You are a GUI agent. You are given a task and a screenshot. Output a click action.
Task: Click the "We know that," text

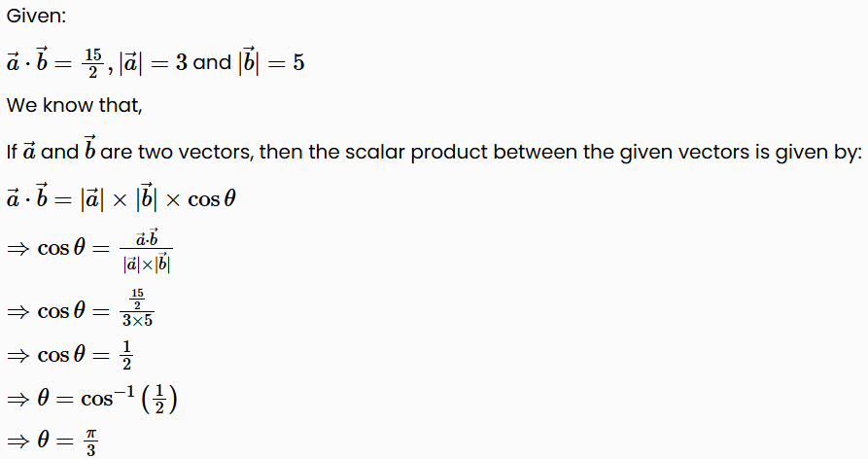[x=74, y=105]
